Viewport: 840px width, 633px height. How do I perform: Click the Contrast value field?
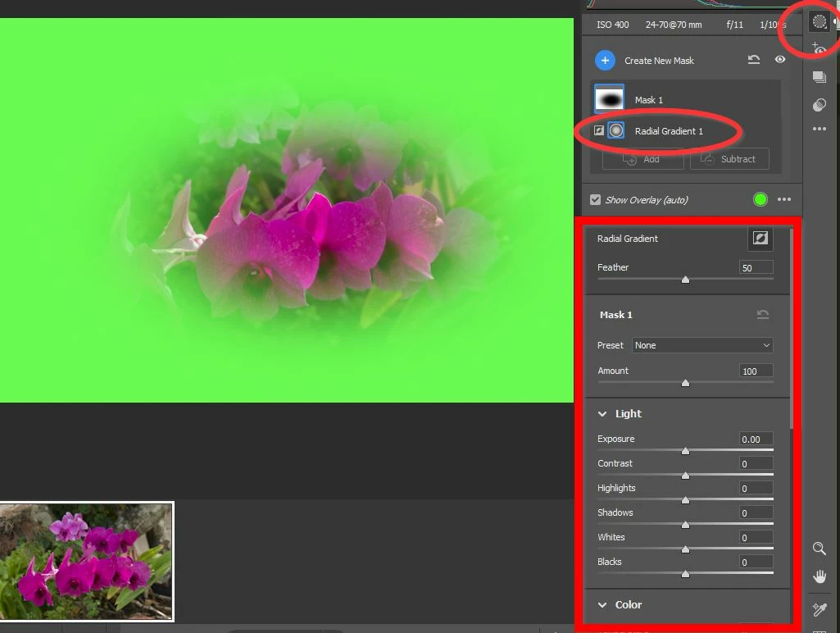pyautogui.click(x=756, y=463)
